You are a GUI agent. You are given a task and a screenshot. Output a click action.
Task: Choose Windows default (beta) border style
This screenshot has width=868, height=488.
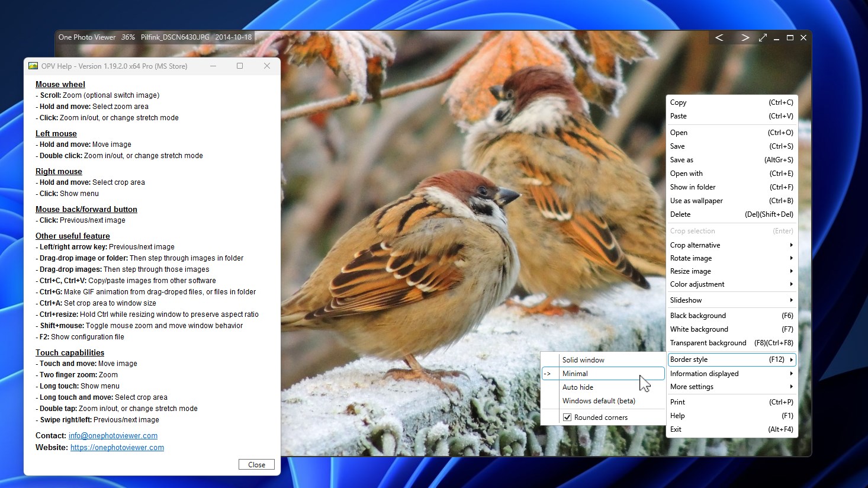tap(599, 400)
